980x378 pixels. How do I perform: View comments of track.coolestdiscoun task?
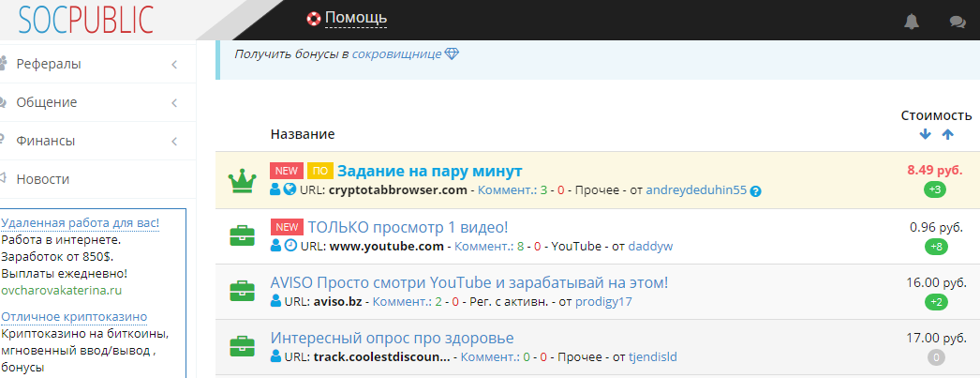pyautogui.click(x=489, y=357)
